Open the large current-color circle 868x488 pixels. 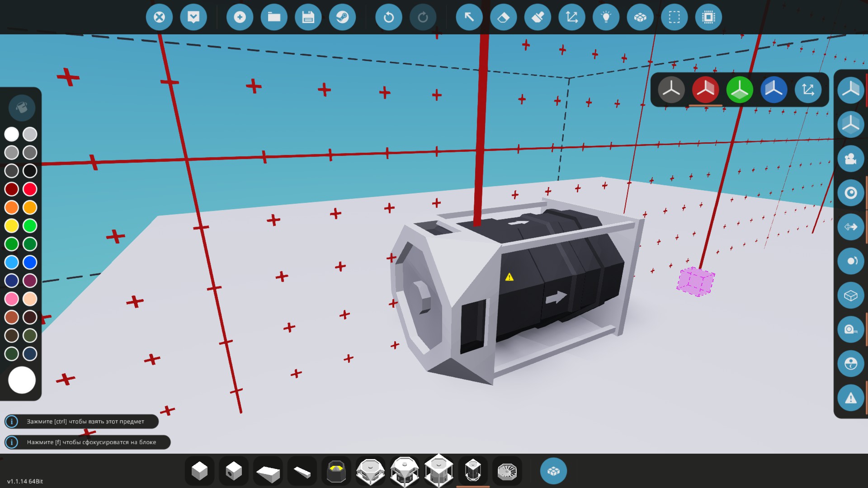click(22, 380)
